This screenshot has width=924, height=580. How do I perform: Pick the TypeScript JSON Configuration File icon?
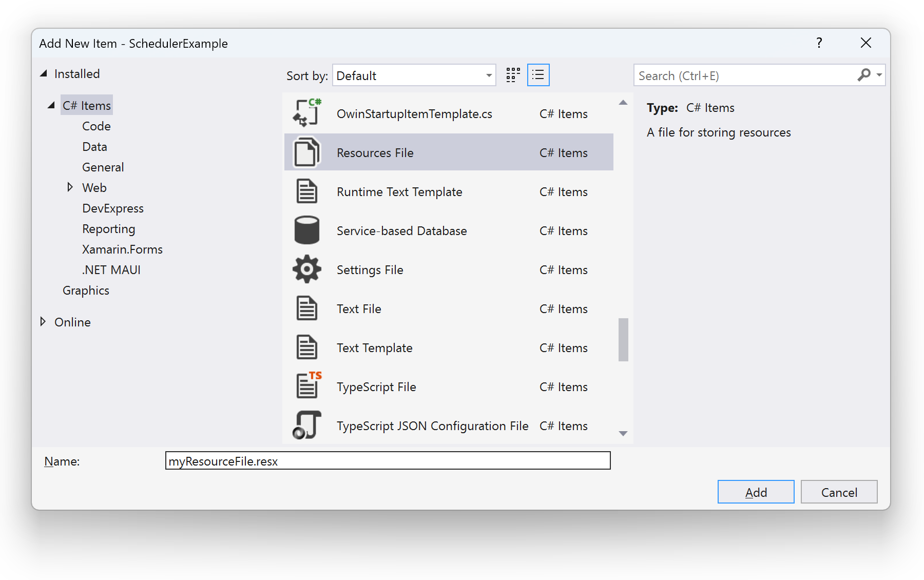[x=307, y=426]
